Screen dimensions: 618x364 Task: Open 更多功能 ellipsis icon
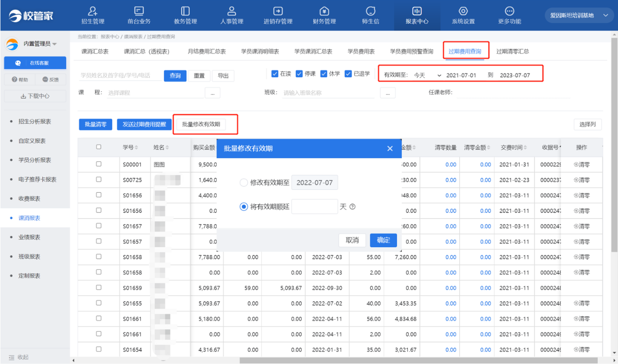(509, 11)
